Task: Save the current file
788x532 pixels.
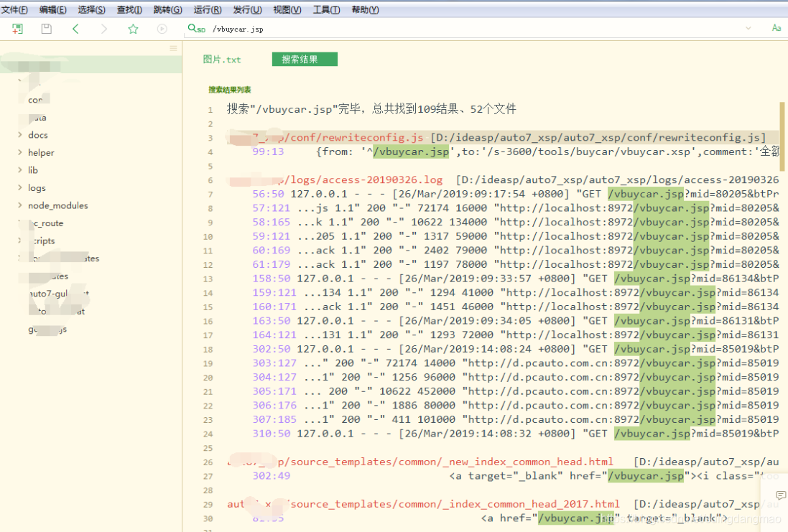Action: [x=45, y=28]
